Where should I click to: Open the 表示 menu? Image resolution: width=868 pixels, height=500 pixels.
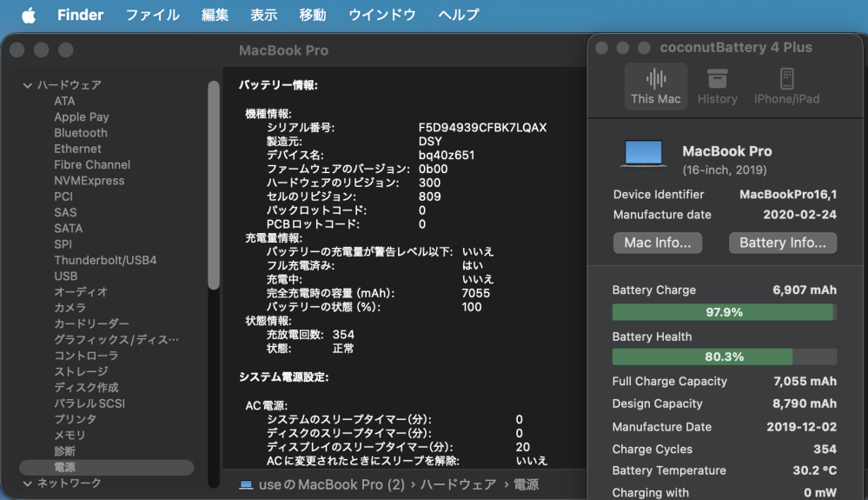pyautogui.click(x=263, y=15)
